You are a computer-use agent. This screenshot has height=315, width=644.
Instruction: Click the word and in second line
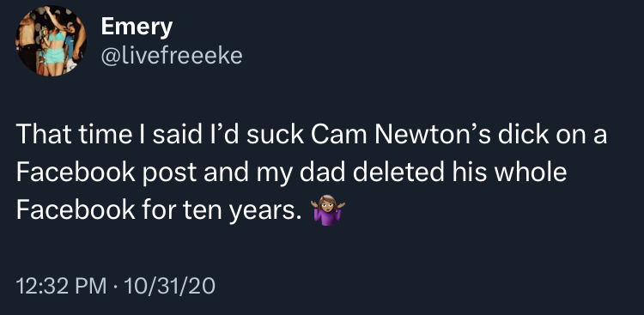(227, 173)
